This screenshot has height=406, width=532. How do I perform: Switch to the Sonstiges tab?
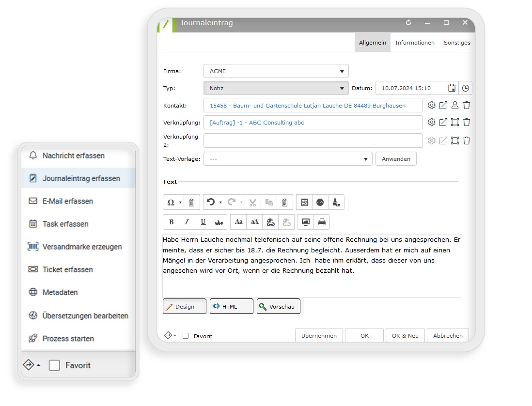[457, 43]
